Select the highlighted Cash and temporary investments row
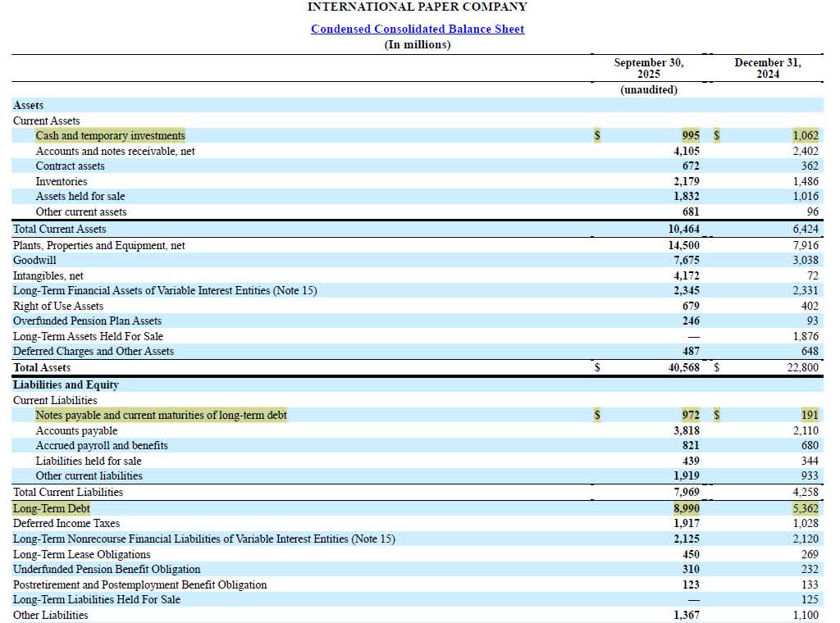 click(109, 135)
